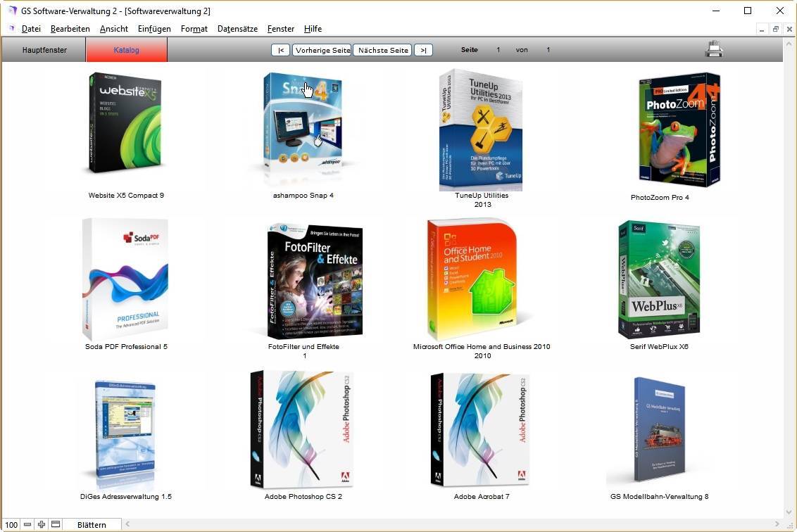Jump to the last page using >| button
The height and width of the screenshot is (532, 797).
(x=423, y=50)
